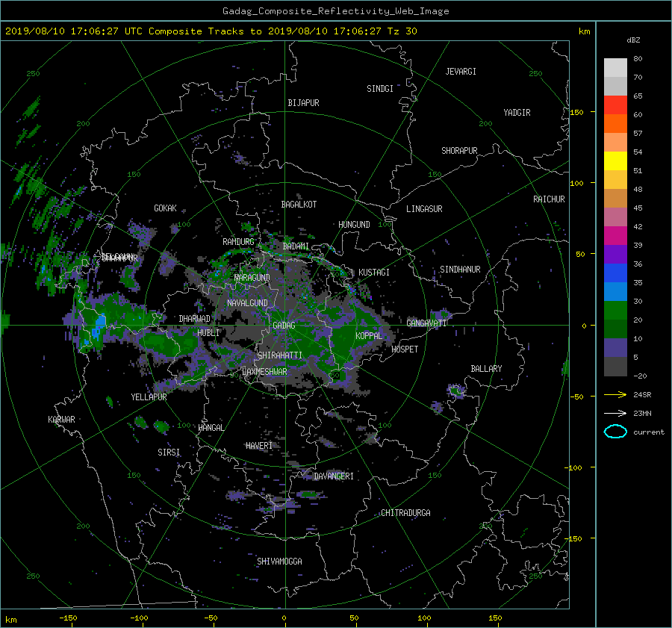The image size is (672, 628).
Task: Click the cyan ellipse 'current' legend icon
Action: [615, 432]
